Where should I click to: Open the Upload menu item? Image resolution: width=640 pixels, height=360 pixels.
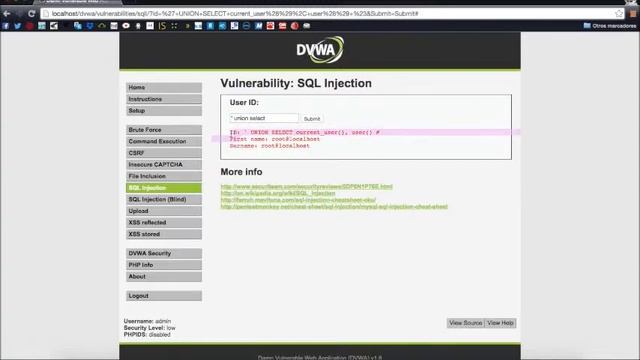coord(164,211)
